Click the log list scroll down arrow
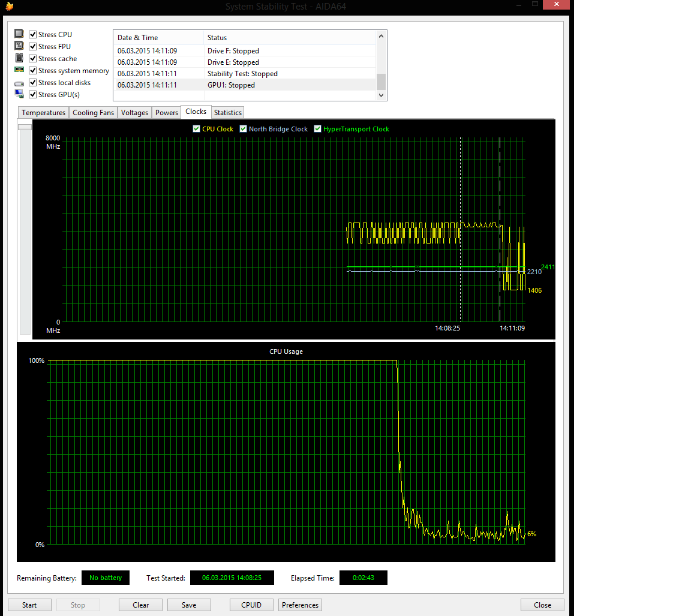Viewport: 691px width, 616px height. click(x=381, y=95)
